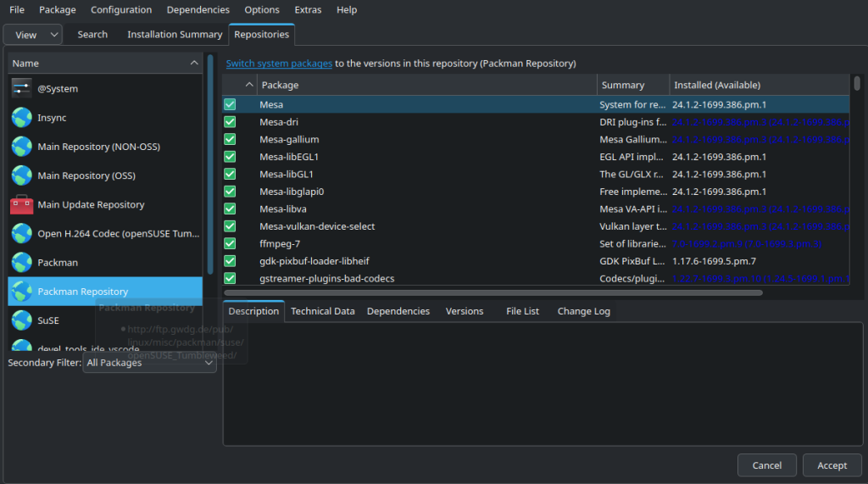The height and width of the screenshot is (484, 868).
Task: Switch to the Installation Summary tab
Action: pos(175,35)
